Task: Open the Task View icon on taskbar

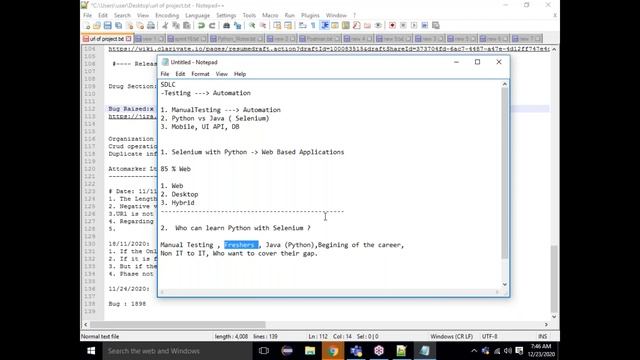Action: [264, 351]
